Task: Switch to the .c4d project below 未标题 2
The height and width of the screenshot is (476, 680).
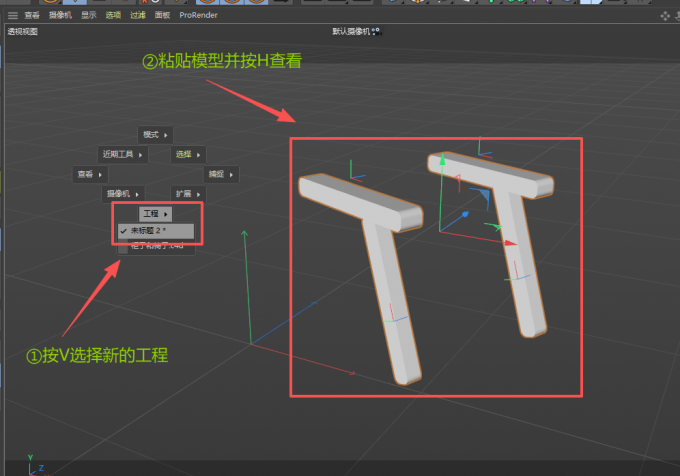Action: (x=155, y=245)
